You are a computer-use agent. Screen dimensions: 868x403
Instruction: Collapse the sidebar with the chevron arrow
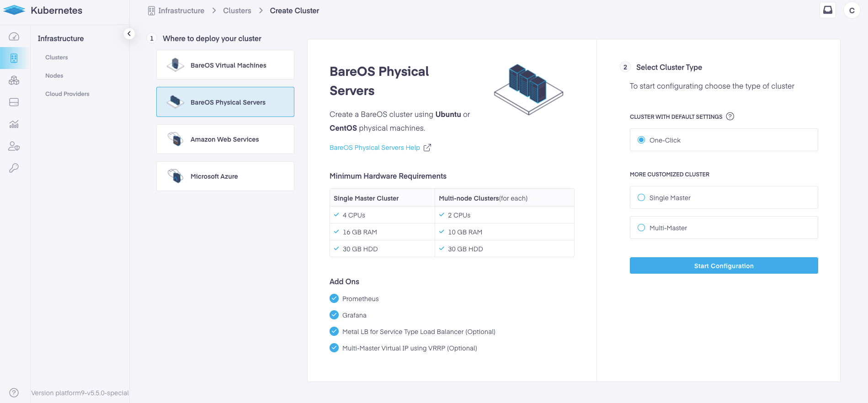point(129,33)
